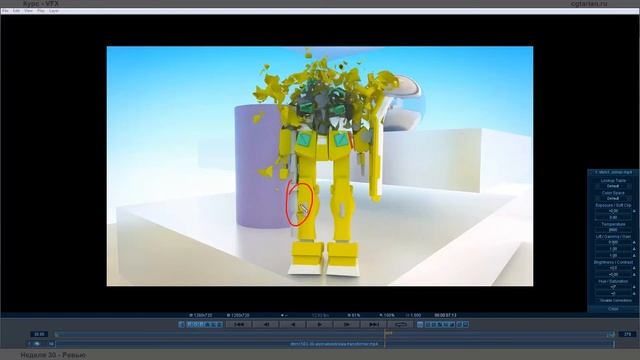Toggle the layer visibility eye icon
The image size is (640, 360).
pos(37,344)
